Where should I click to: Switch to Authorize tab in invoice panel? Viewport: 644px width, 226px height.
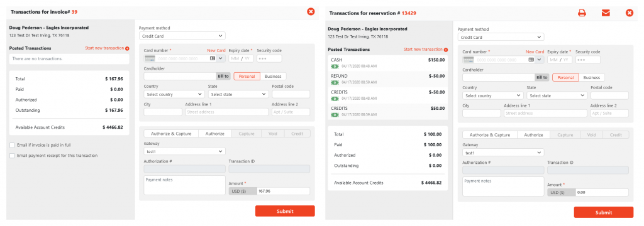215,134
